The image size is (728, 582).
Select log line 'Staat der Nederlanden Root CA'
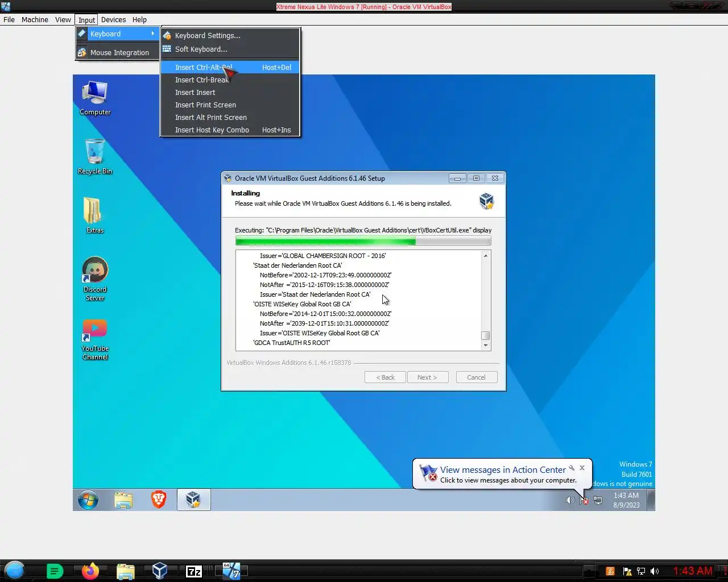(x=297, y=265)
